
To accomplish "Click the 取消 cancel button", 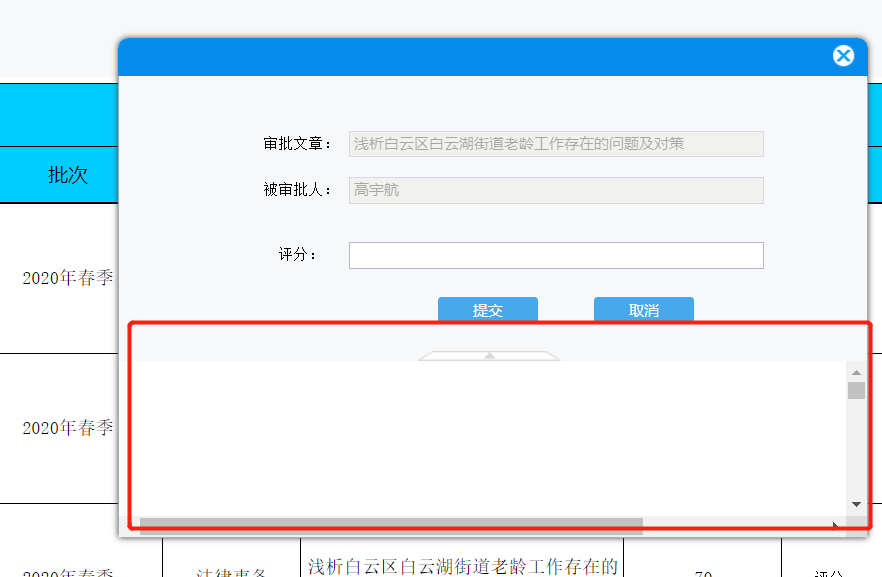I will (x=644, y=309).
